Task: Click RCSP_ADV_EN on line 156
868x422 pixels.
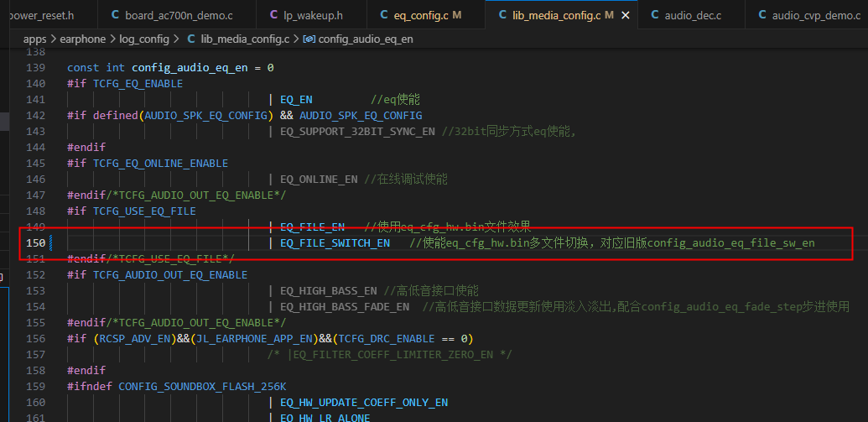Action: [134, 338]
